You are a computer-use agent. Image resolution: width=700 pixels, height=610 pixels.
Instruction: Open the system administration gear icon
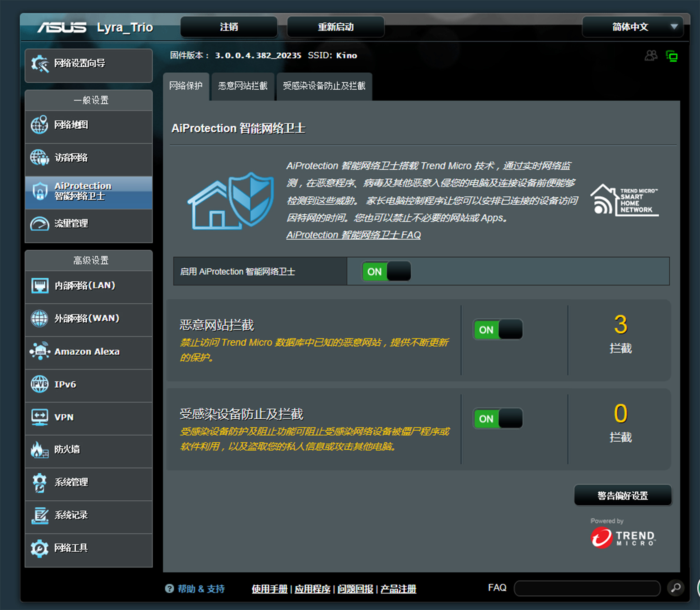pyautogui.click(x=39, y=482)
